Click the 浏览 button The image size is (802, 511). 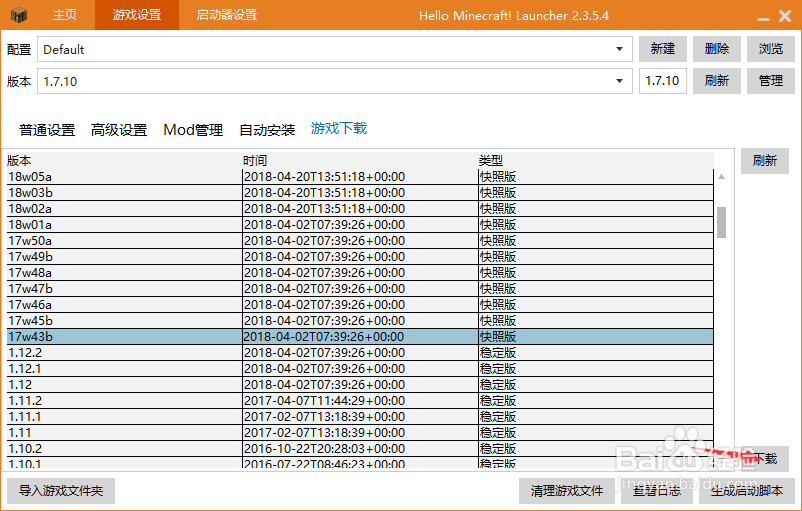tap(771, 49)
